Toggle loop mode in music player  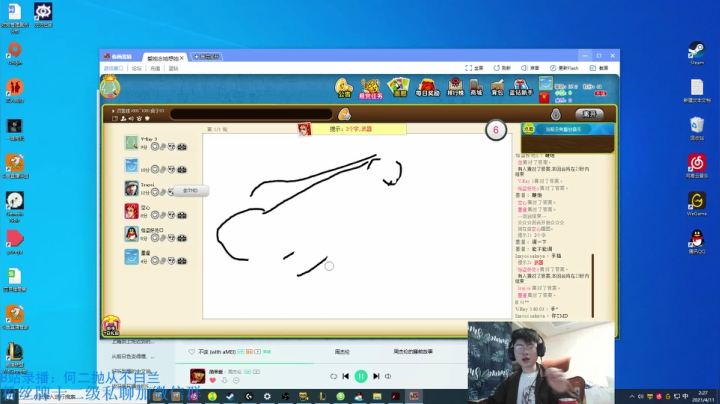(x=333, y=376)
